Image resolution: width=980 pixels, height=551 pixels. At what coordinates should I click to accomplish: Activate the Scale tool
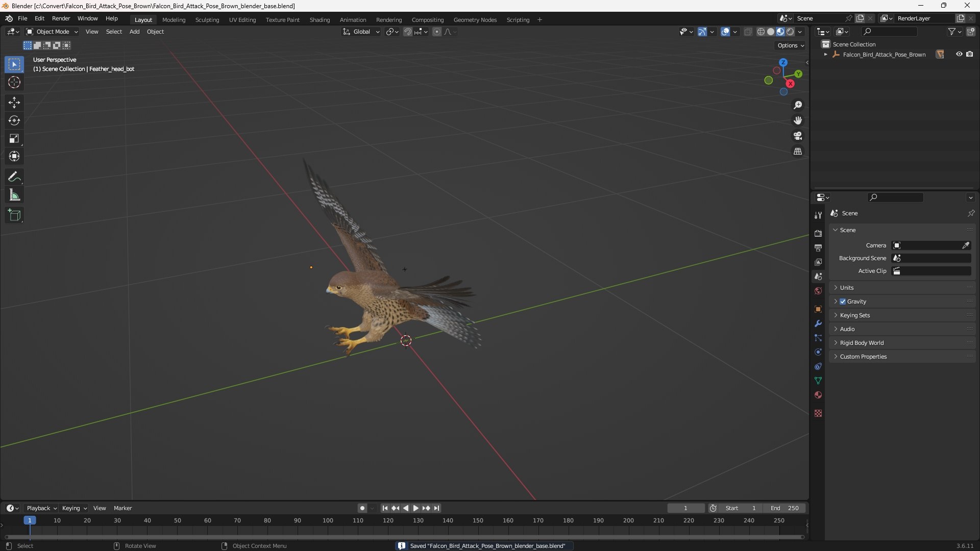pyautogui.click(x=14, y=138)
